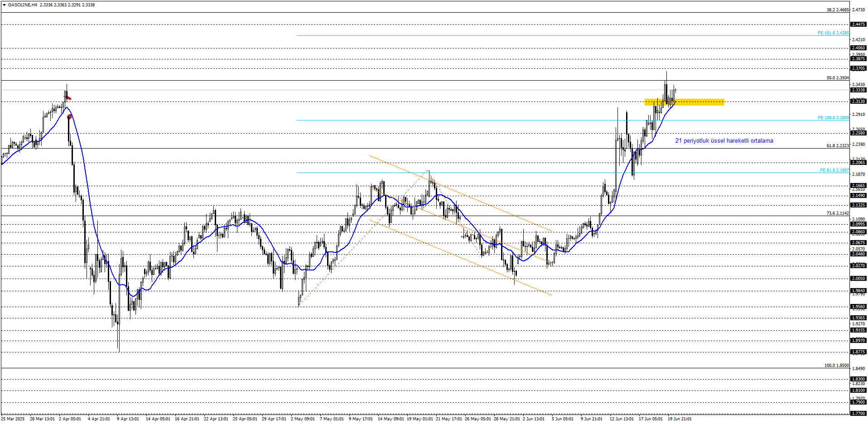This screenshot has height=424, width=868.
Task: Click the '25 Mar 2025' date on time axis
Action: (x=13, y=419)
